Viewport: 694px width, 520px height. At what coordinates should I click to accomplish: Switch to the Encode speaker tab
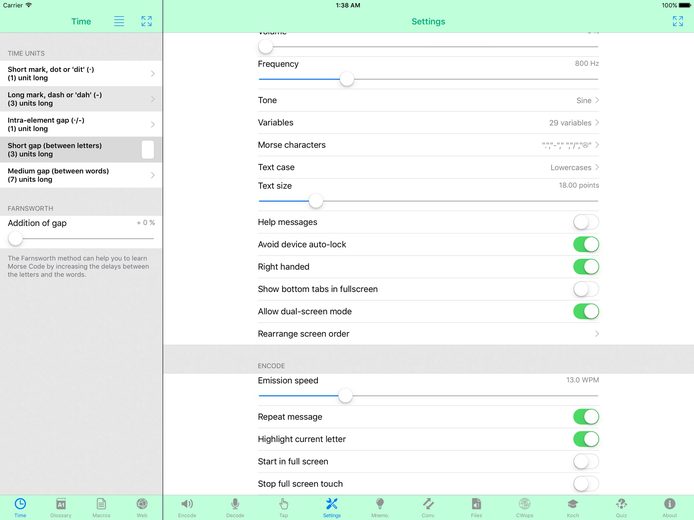tap(187, 507)
